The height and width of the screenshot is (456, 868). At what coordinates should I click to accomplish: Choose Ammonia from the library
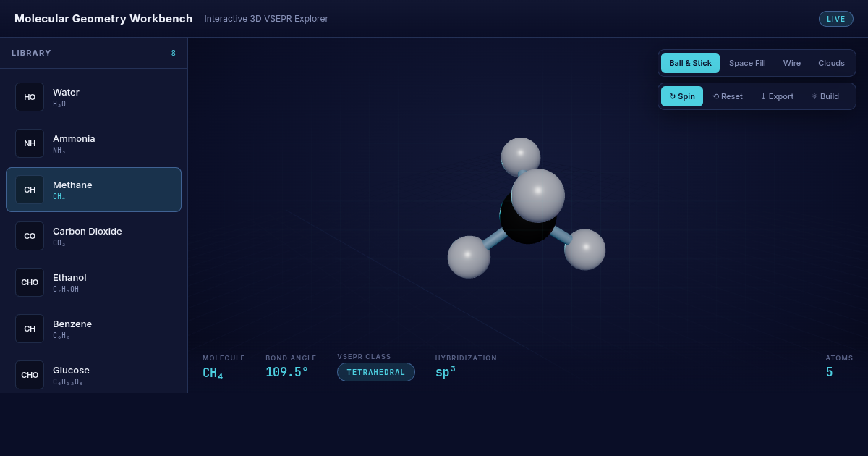pyautogui.click(x=93, y=143)
